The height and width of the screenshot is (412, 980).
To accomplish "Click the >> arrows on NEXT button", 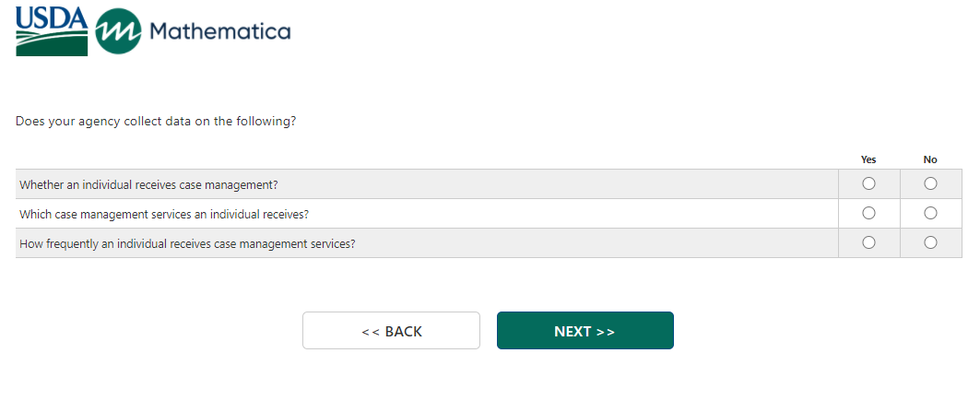I will 606,332.
